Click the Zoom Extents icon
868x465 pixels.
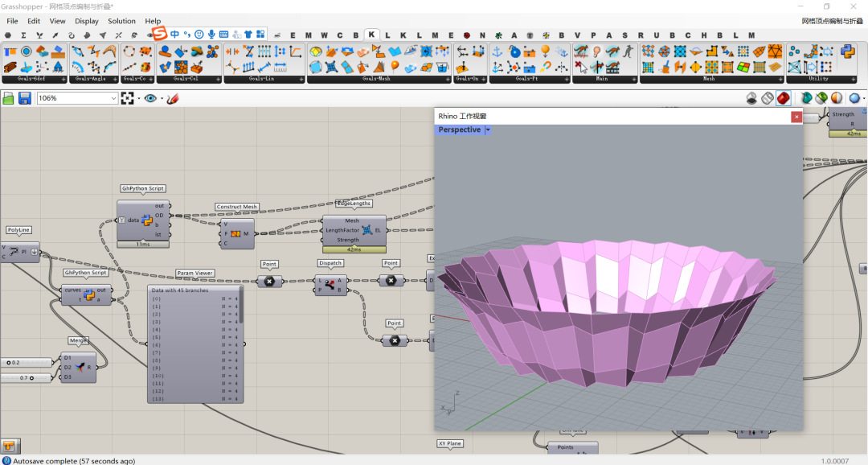[x=128, y=98]
